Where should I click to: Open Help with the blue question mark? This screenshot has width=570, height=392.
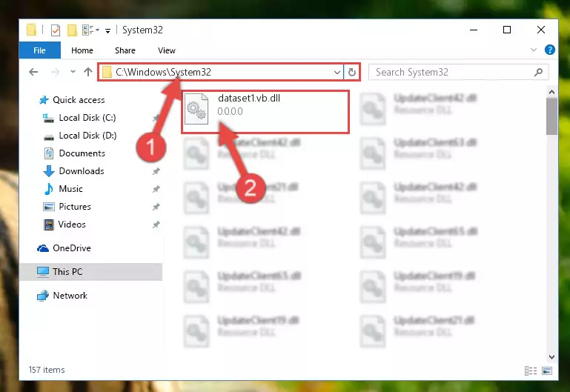pyautogui.click(x=550, y=50)
